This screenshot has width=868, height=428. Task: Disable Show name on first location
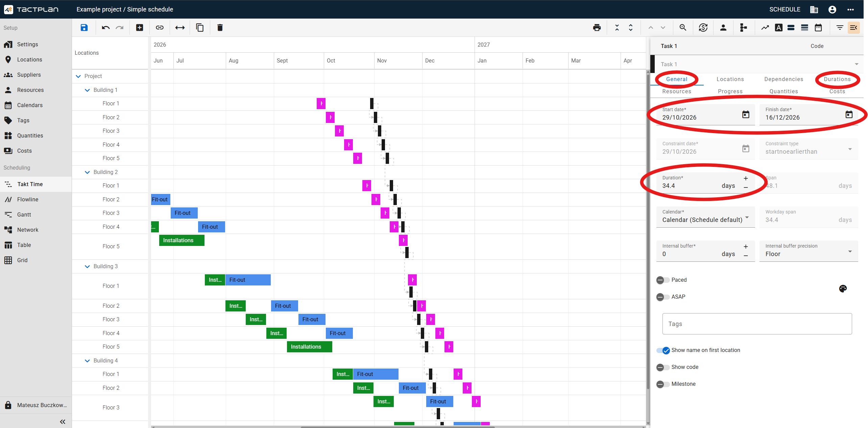tap(663, 350)
